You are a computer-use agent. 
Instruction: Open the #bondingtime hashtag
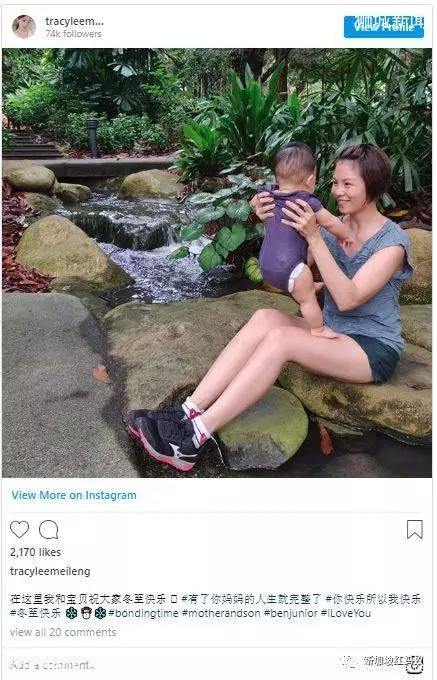coord(143,613)
